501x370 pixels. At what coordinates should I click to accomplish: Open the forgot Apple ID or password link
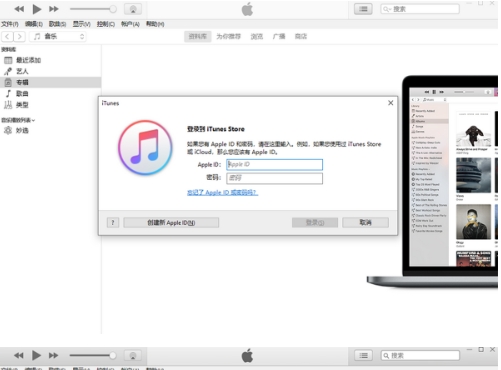tap(223, 193)
